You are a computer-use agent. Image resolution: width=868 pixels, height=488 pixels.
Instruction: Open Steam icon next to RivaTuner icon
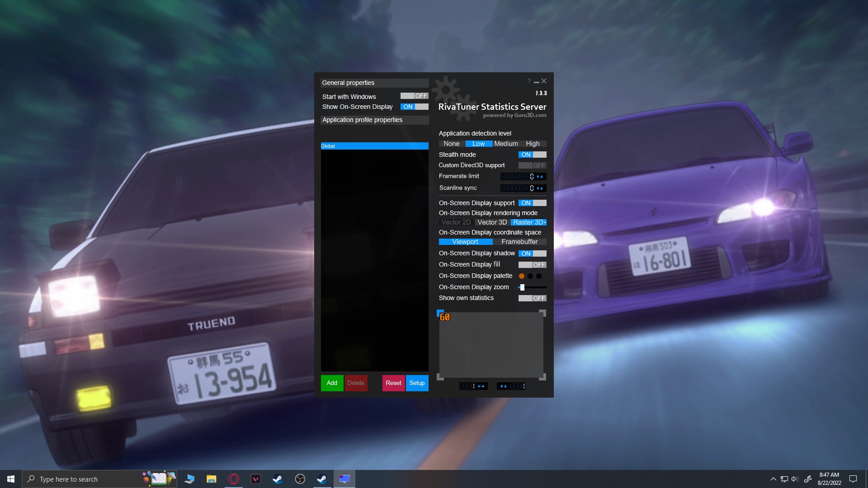pyautogui.click(x=322, y=479)
